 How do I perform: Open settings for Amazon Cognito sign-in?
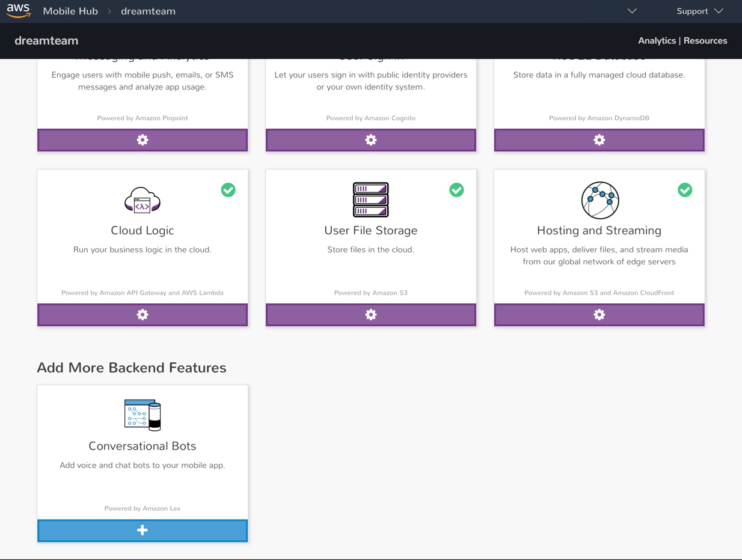pos(371,140)
